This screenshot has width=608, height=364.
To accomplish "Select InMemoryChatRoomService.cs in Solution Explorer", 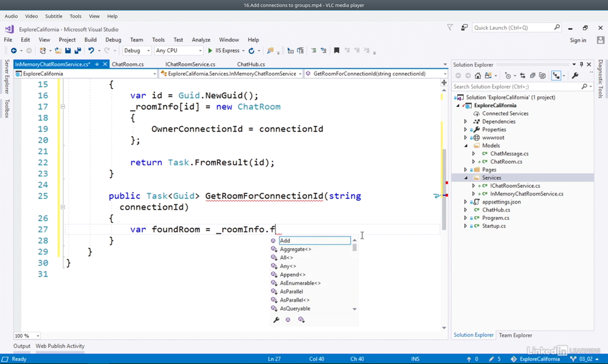I will pos(527,194).
